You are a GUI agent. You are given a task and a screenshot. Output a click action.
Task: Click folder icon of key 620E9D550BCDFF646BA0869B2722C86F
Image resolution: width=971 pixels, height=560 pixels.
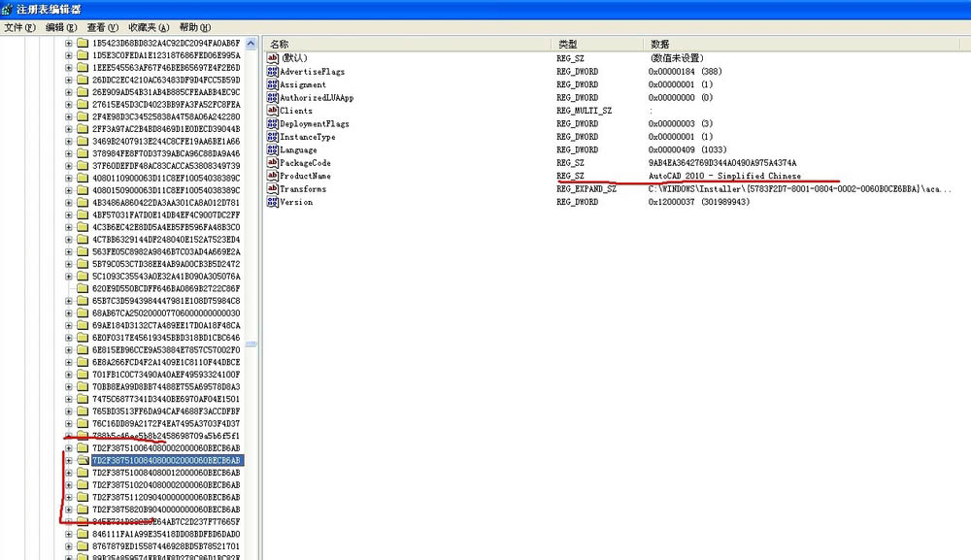click(x=83, y=288)
